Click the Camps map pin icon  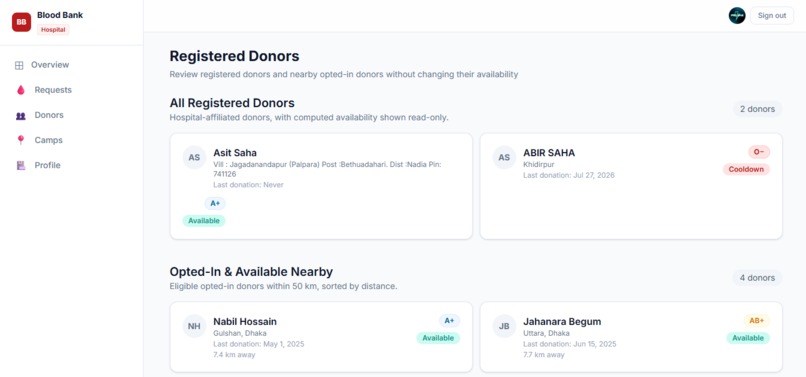[x=21, y=140]
